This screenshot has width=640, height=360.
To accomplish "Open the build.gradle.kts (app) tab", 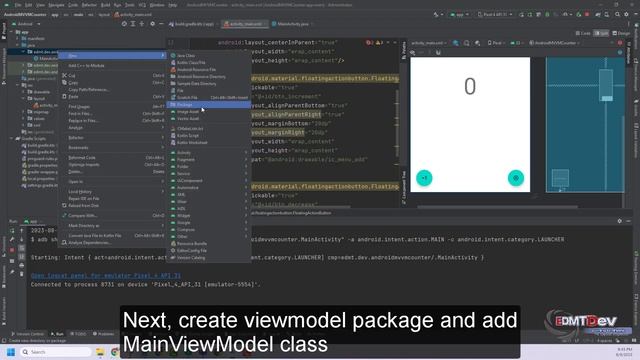I will tap(193, 24).
